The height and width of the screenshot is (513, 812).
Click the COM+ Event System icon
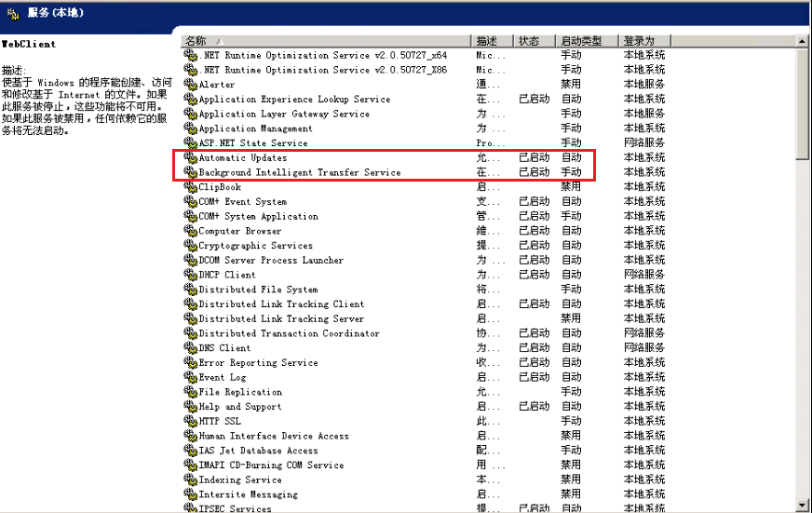[x=191, y=201]
